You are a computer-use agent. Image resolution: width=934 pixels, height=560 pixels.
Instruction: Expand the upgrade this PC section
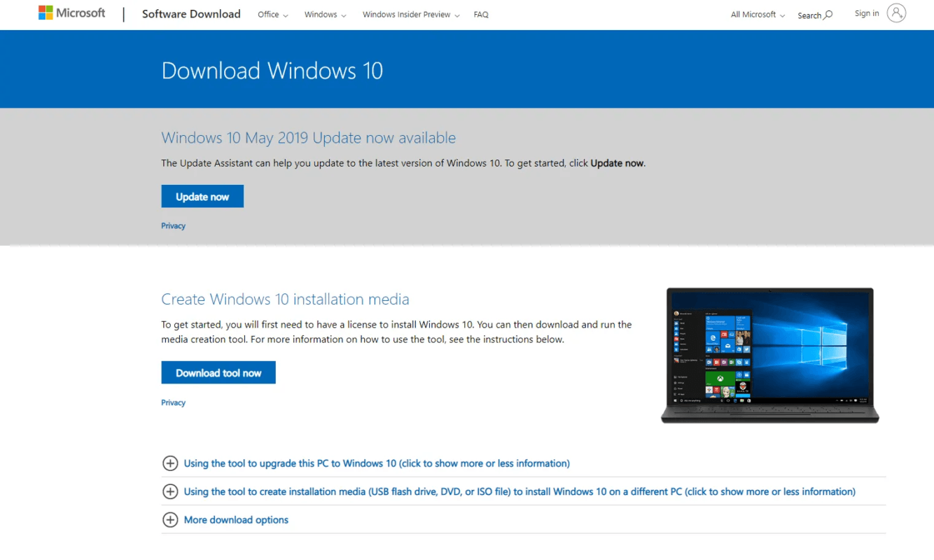click(x=170, y=463)
